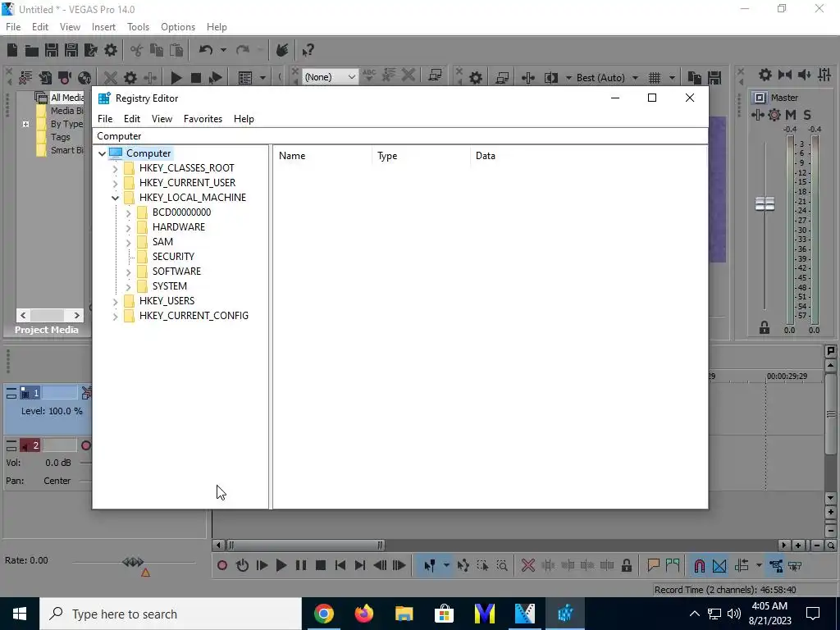Expand HKEY_CURRENT_USER key
Viewport: 840px width, 630px height.
[115, 183]
